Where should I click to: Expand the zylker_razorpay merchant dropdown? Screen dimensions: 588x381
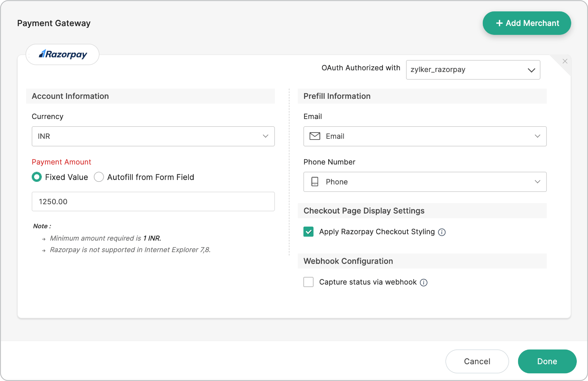coord(532,70)
